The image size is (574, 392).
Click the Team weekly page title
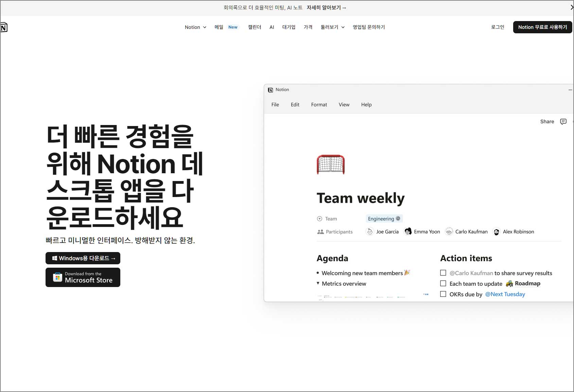point(361,198)
